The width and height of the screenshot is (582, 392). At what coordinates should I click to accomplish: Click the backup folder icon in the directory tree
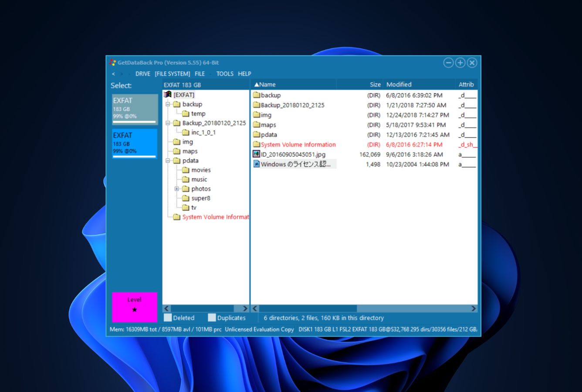click(177, 104)
